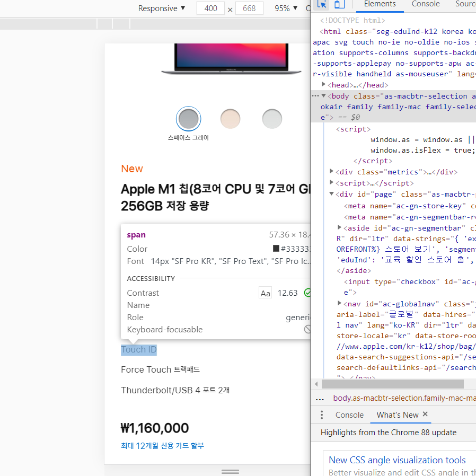Click the MacBook product image

[x=231, y=59]
